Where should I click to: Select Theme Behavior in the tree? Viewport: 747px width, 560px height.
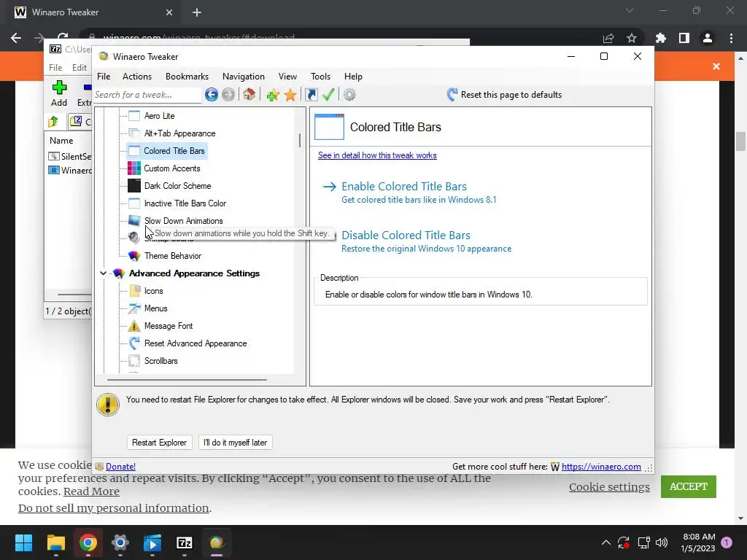coord(172,256)
